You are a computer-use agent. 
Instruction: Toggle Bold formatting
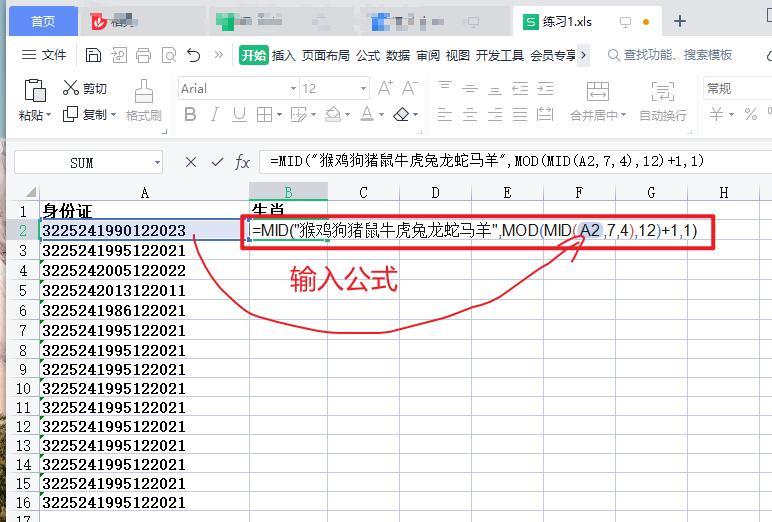coord(190,115)
